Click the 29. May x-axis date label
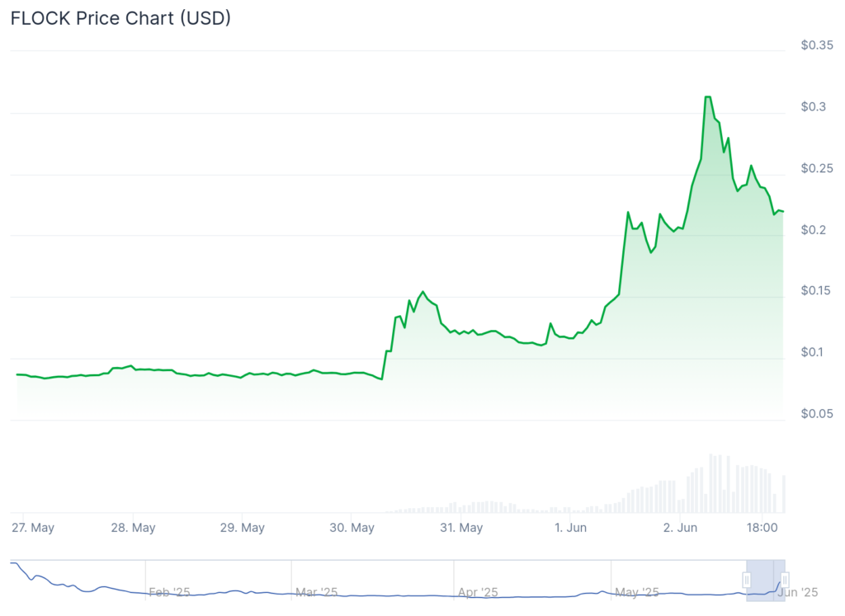Viewport: 845px width, 616px height. click(242, 528)
